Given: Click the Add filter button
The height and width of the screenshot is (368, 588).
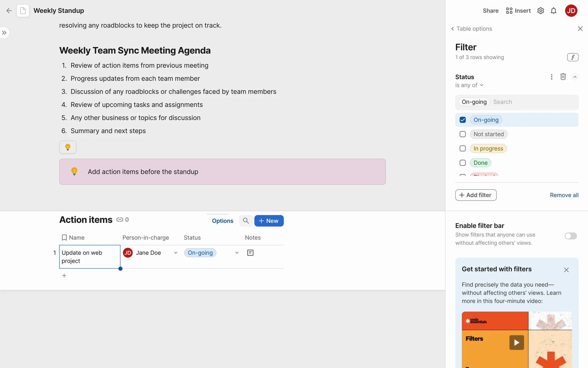Looking at the screenshot, I should 476,195.
